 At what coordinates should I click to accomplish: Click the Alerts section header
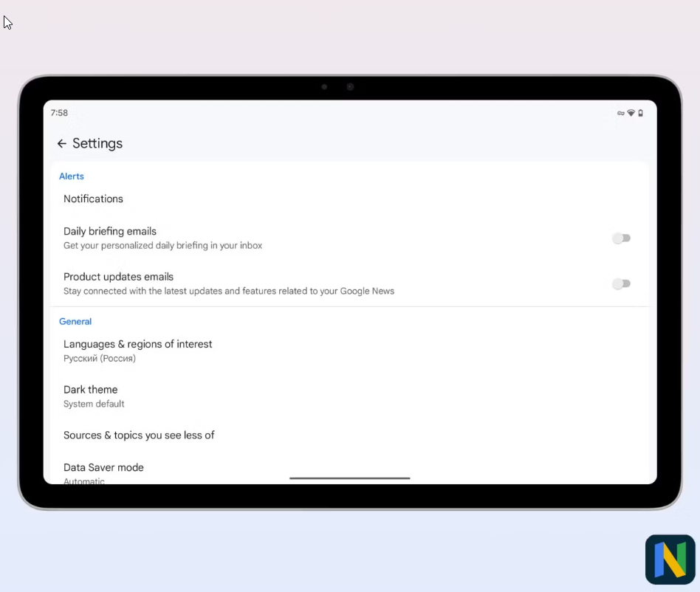[72, 176]
